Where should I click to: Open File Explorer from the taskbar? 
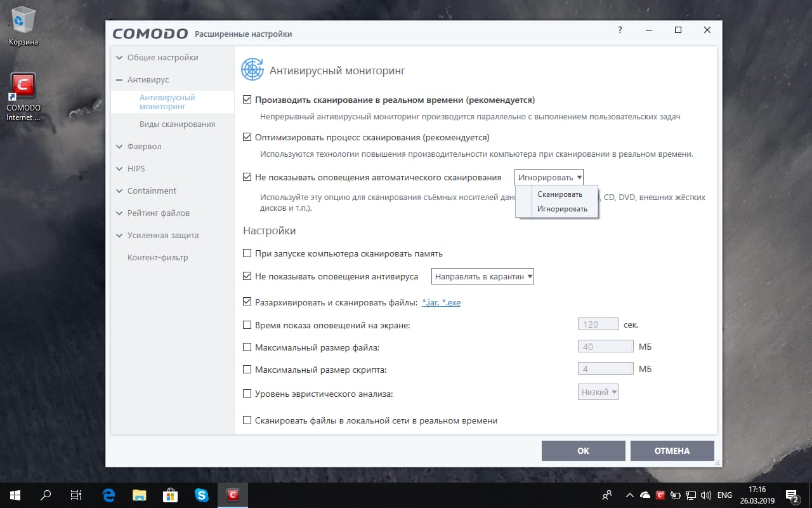tap(140, 495)
